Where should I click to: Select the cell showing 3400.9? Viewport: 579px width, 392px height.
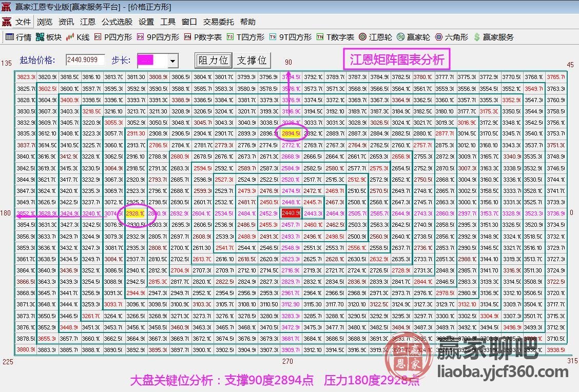pos(69,100)
